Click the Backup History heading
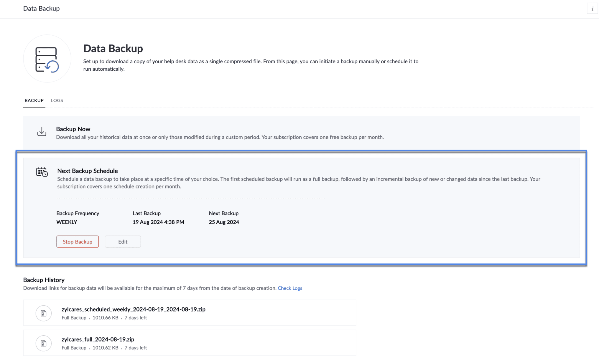This screenshot has width=599, height=364. point(44,280)
